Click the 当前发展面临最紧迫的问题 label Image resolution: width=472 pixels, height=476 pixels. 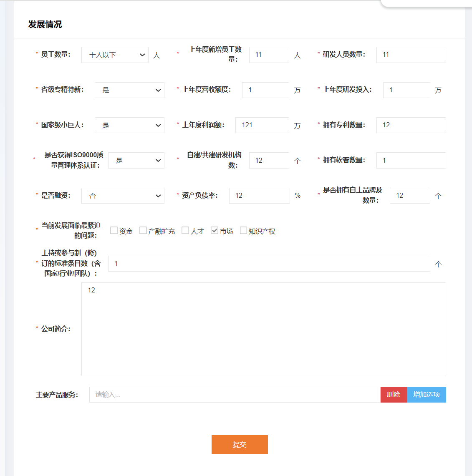tap(71, 230)
